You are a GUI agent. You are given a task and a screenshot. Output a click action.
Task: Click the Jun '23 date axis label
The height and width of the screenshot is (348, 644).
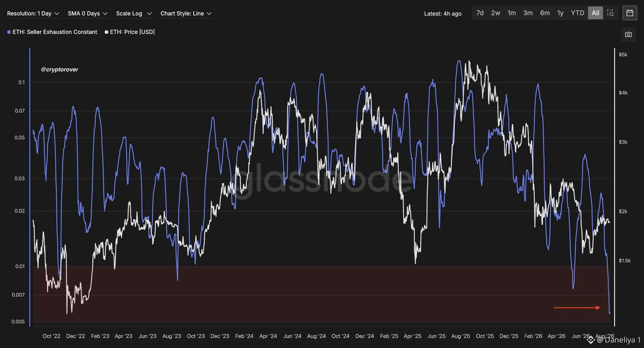147,336
